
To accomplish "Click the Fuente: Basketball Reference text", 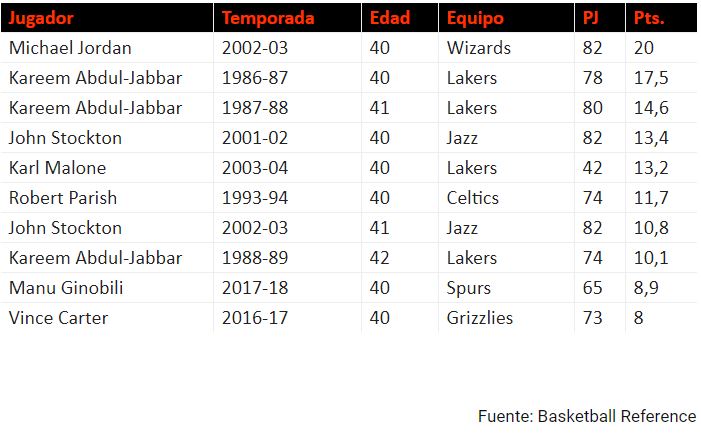I will [587, 416].
